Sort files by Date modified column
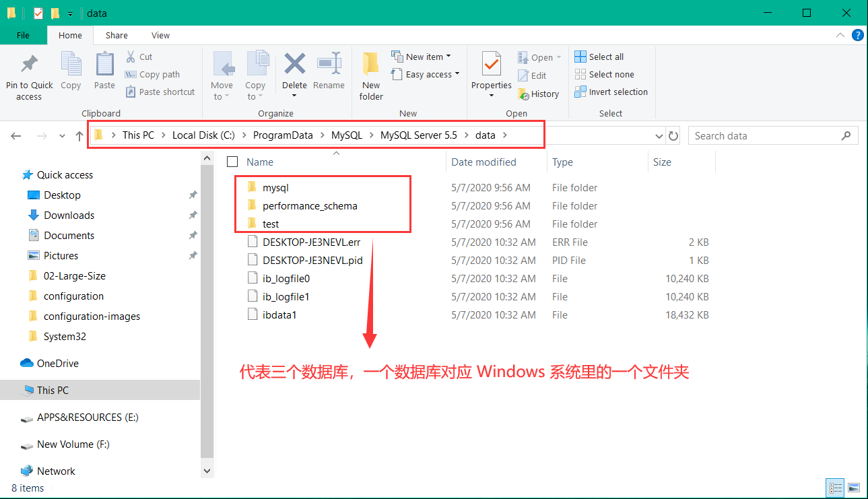 (483, 162)
